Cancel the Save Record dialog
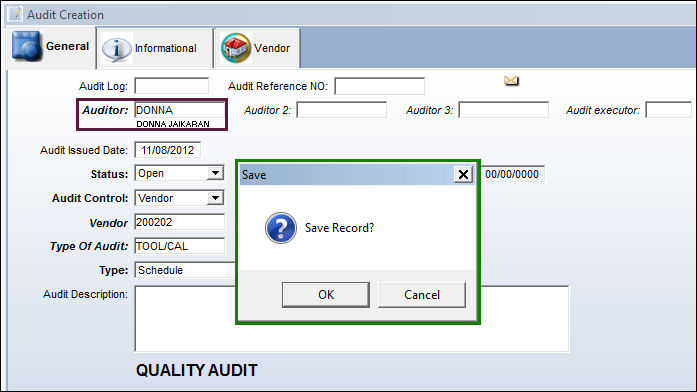This screenshot has height=392, width=697. coord(422,295)
